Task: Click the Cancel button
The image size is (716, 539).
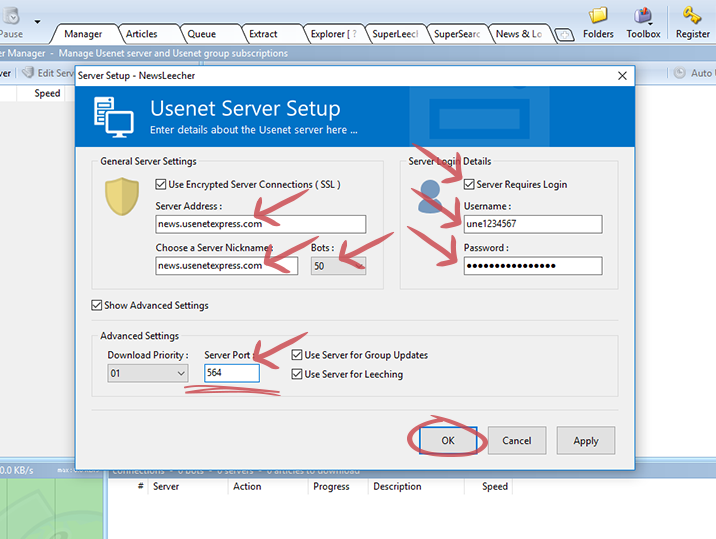Action: pyautogui.click(x=517, y=440)
